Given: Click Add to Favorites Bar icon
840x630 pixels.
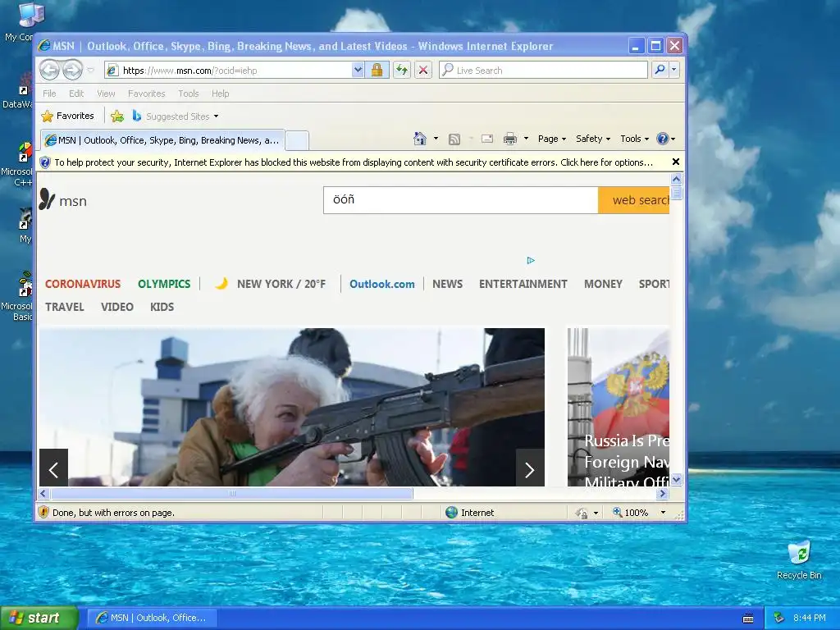Looking at the screenshot, I should [117, 116].
